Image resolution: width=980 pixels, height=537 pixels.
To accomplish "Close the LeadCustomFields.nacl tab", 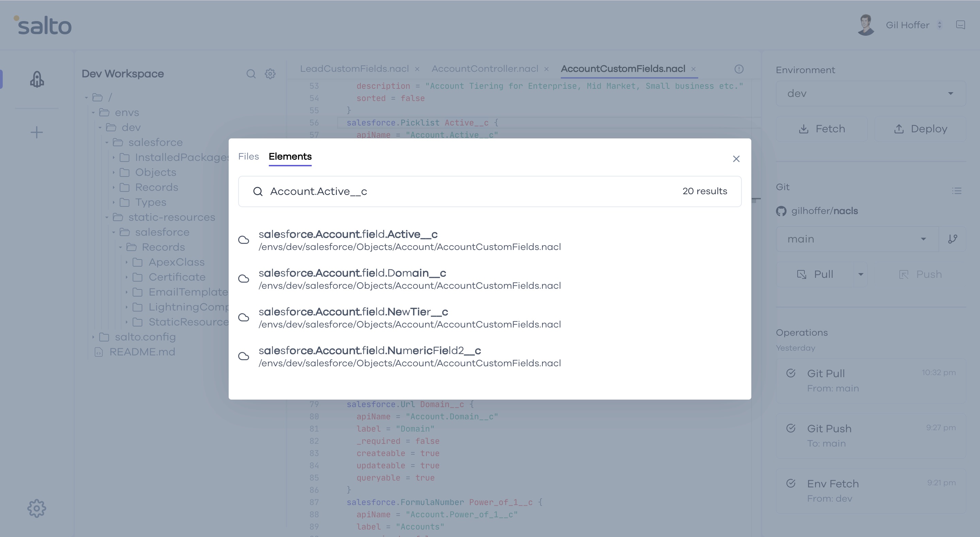I will [417, 69].
